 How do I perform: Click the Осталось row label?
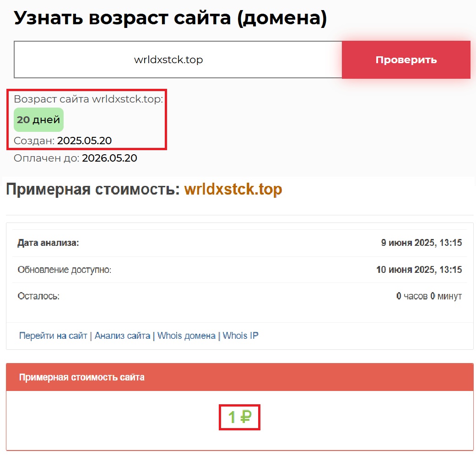[38, 296]
